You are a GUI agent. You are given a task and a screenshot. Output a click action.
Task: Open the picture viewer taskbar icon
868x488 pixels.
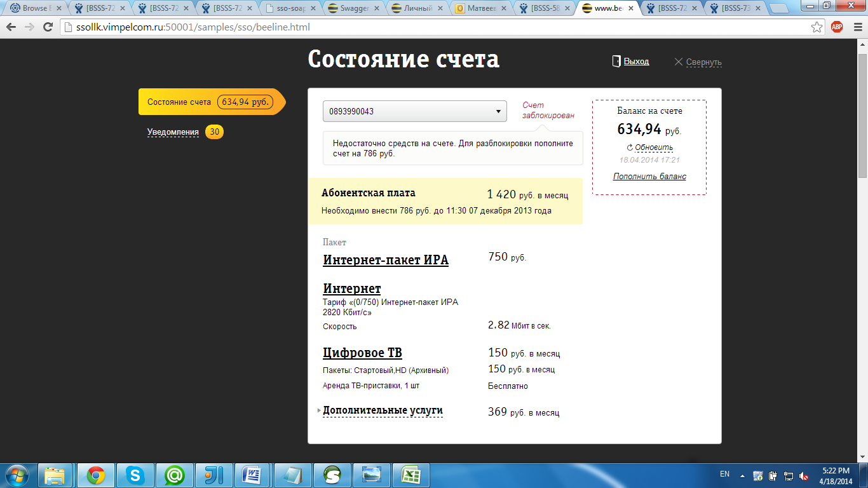[372, 475]
